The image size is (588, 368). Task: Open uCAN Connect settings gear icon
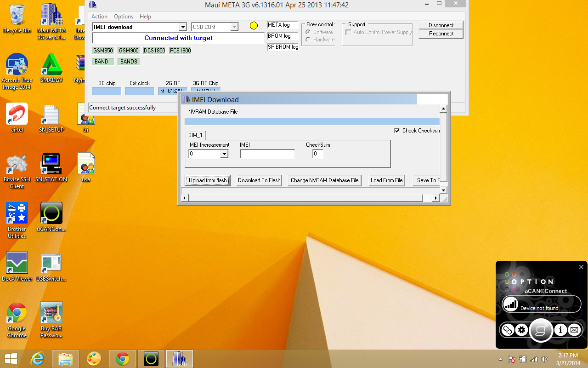521,330
